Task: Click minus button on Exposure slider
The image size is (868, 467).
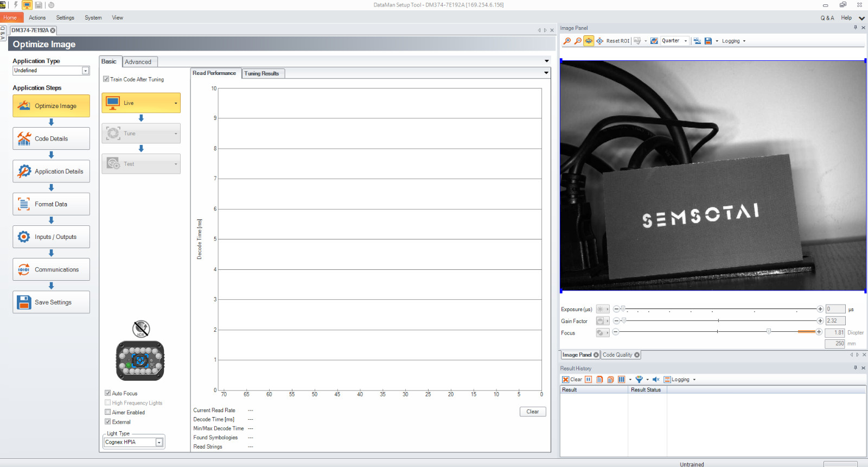Action: (x=616, y=309)
